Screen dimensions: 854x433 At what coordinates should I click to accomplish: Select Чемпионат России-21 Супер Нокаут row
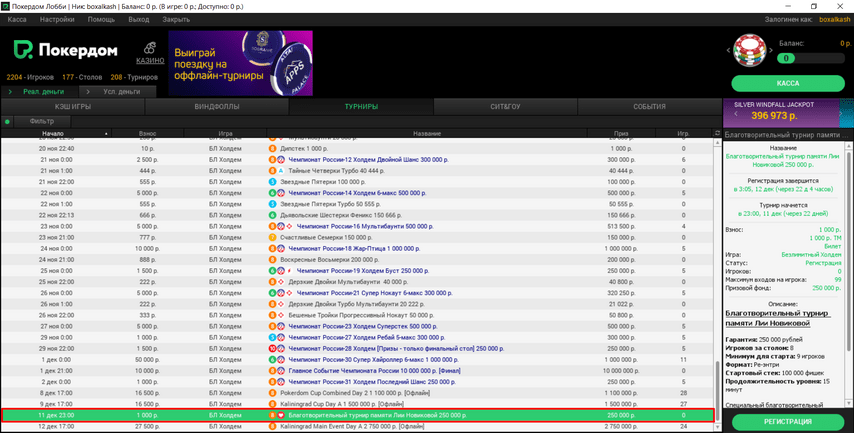pos(357,293)
